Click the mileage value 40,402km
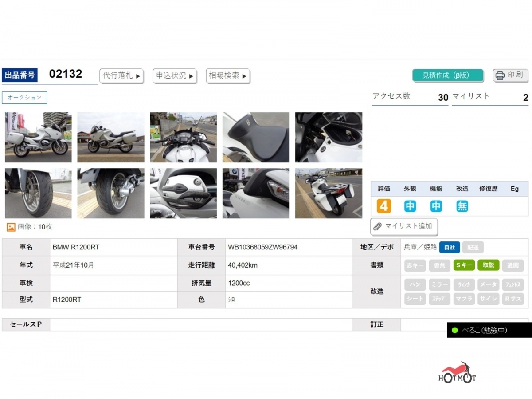The width and height of the screenshot is (532, 399). click(x=243, y=265)
